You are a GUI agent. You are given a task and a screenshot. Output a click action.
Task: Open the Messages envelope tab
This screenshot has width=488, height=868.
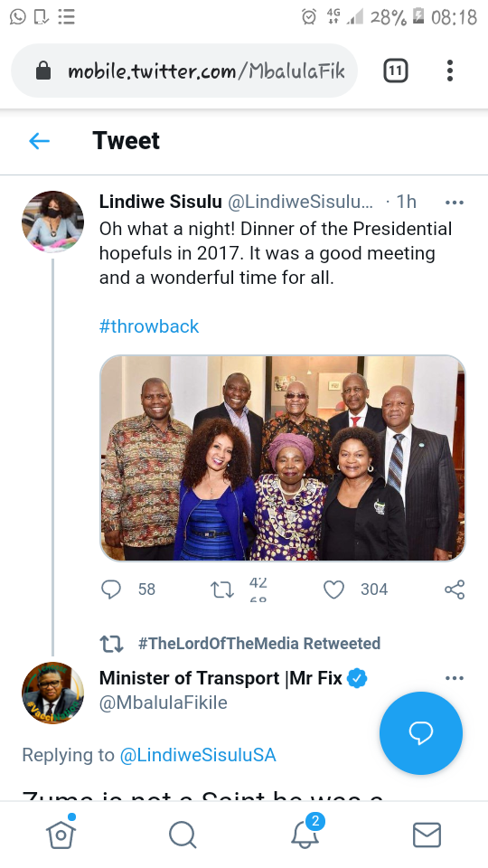[x=427, y=835]
